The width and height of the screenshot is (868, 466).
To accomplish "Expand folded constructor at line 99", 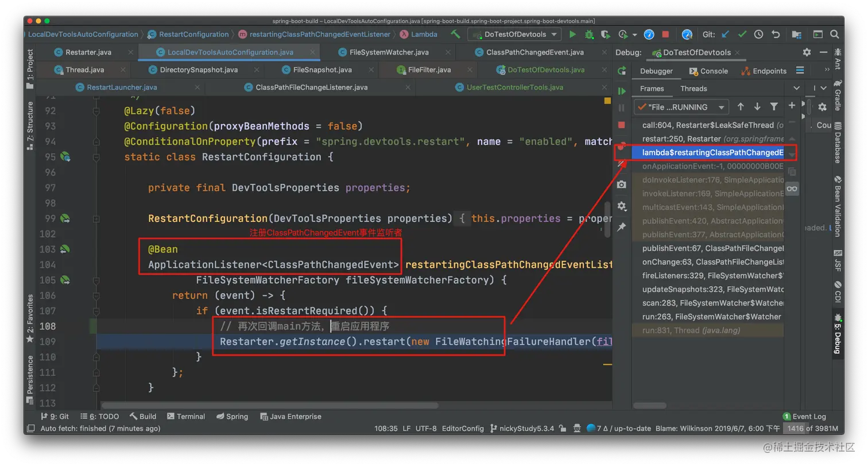I will 96,218.
